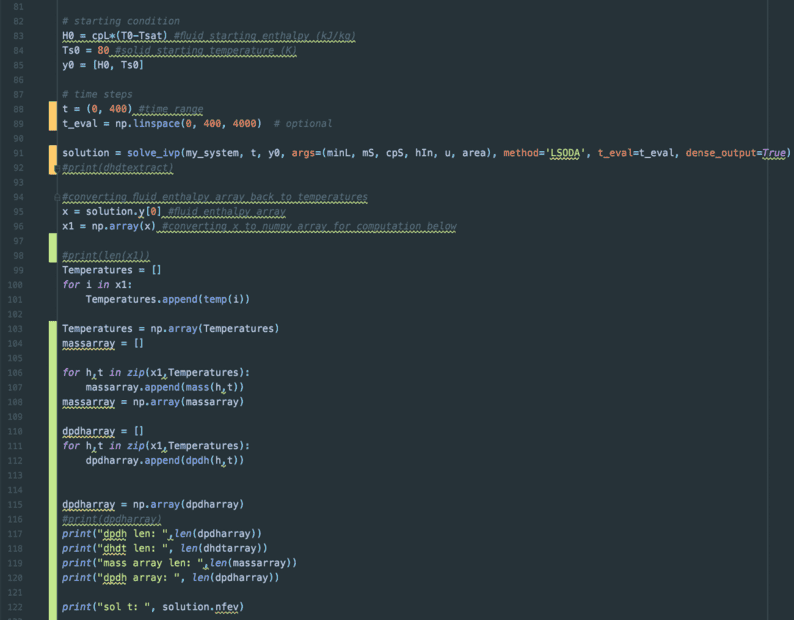794x620 pixels.
Task: Click the 'massarray = []' assignment line
Action: (x=103, y=343)
